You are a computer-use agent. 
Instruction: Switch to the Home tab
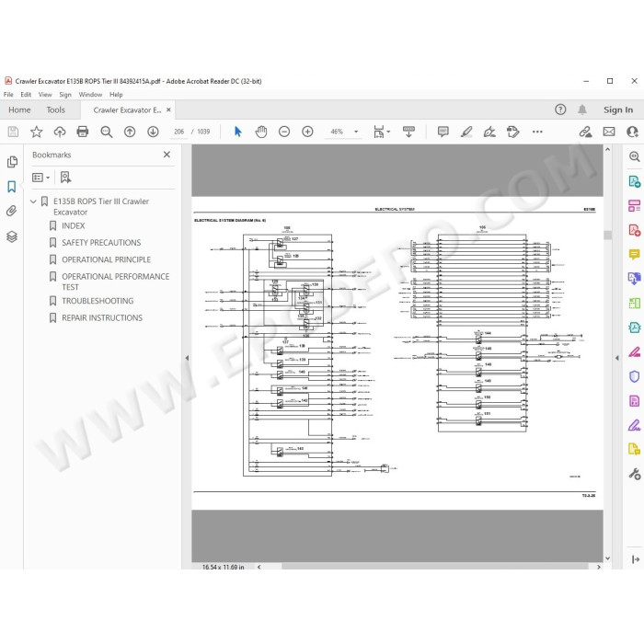tap(19, 109)
